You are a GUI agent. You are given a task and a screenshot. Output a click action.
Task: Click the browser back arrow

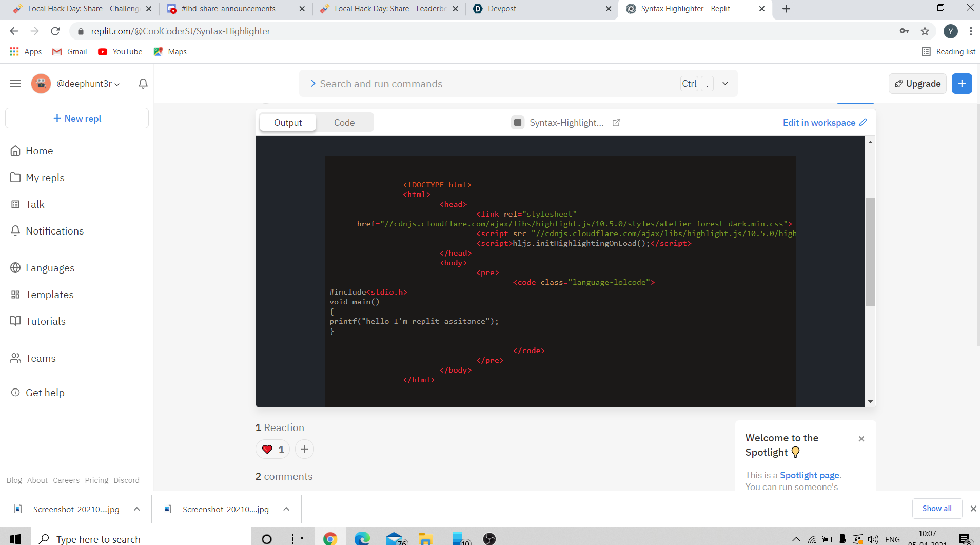coord(14,31)
